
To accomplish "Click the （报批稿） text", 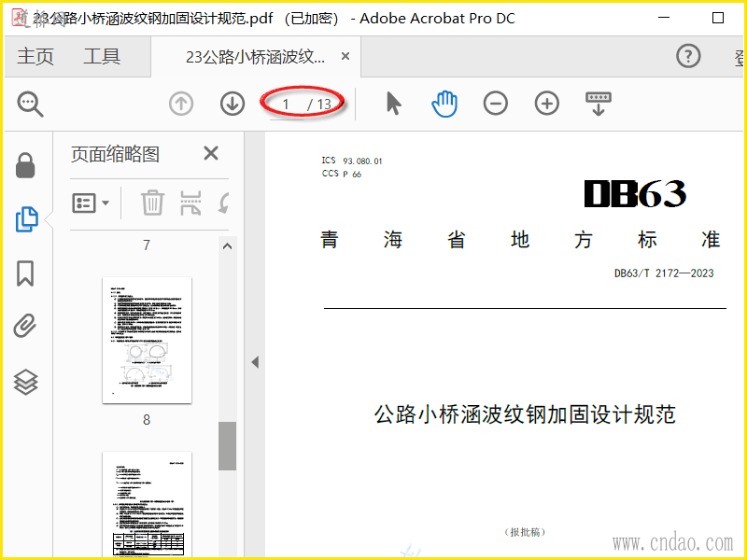I will coord(525,532).
